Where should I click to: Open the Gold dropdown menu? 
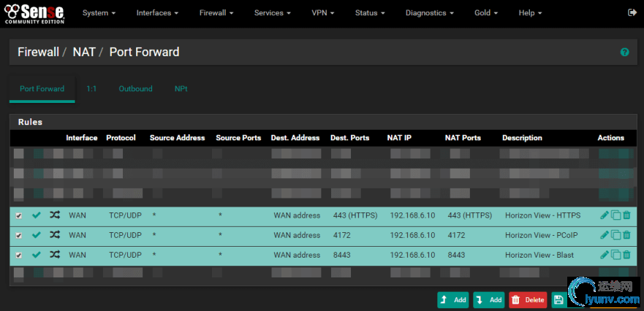486,12
